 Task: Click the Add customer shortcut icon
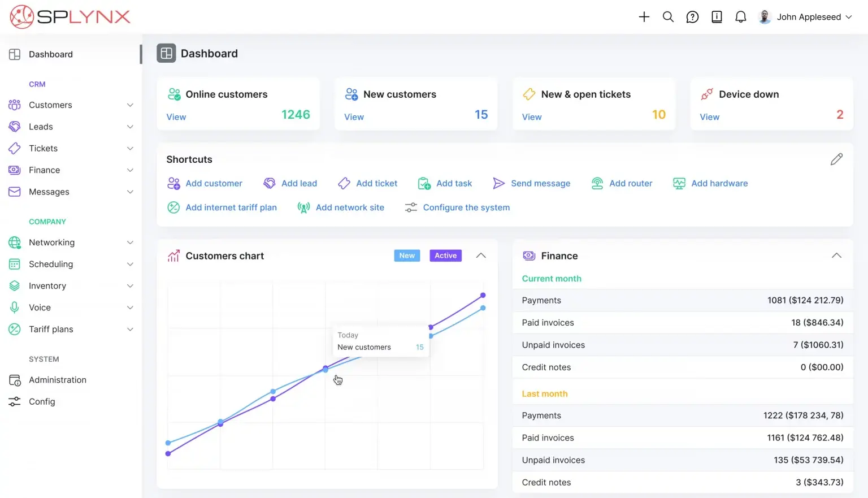pos(173,183)
